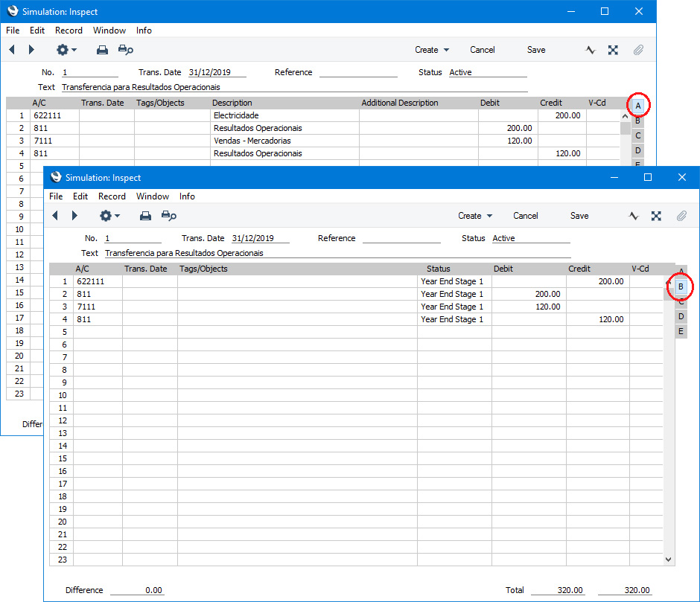700x602 pixels.
Task: Select flip D in front window
Action: tap(681, 316)
